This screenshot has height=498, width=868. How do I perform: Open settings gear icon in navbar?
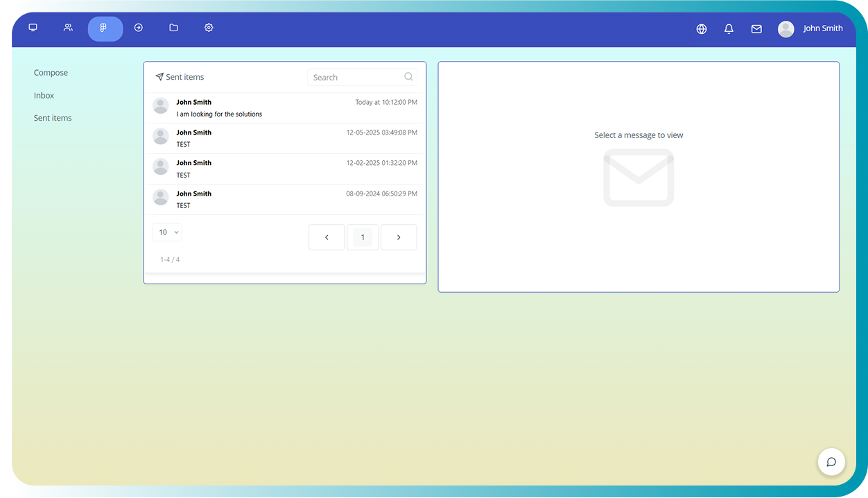point(209,28)
